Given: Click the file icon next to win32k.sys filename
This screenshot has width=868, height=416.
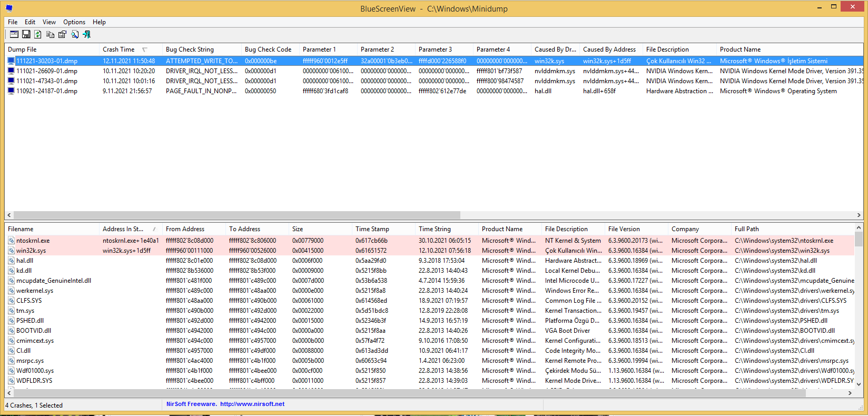Looking at the screenshot, I should pos(11,251).
